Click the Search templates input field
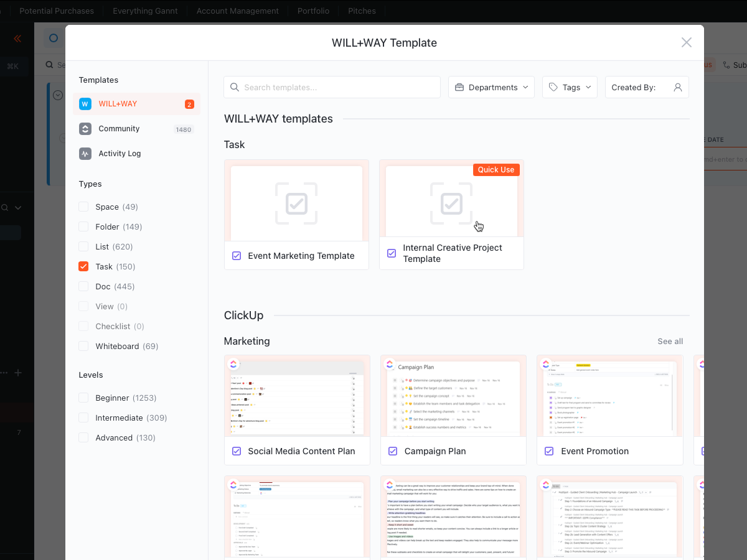Image resolution: width=747 pixels, height=560 pixels. [332, 87]
